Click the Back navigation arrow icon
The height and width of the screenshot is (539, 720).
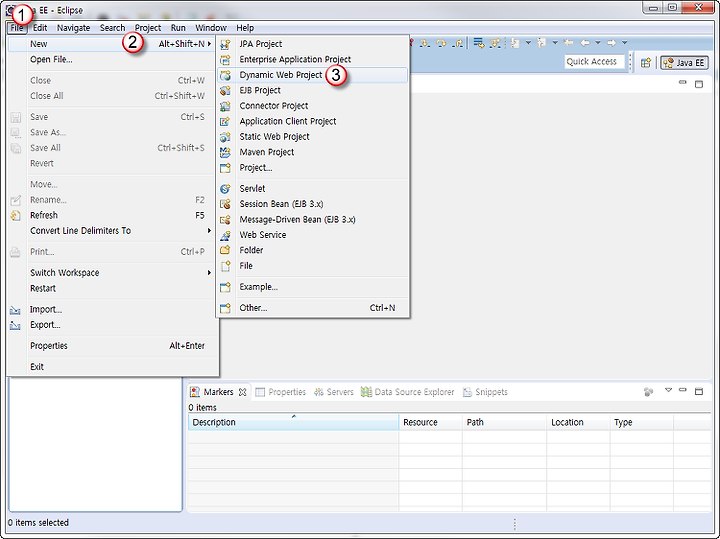coord(585,43)
